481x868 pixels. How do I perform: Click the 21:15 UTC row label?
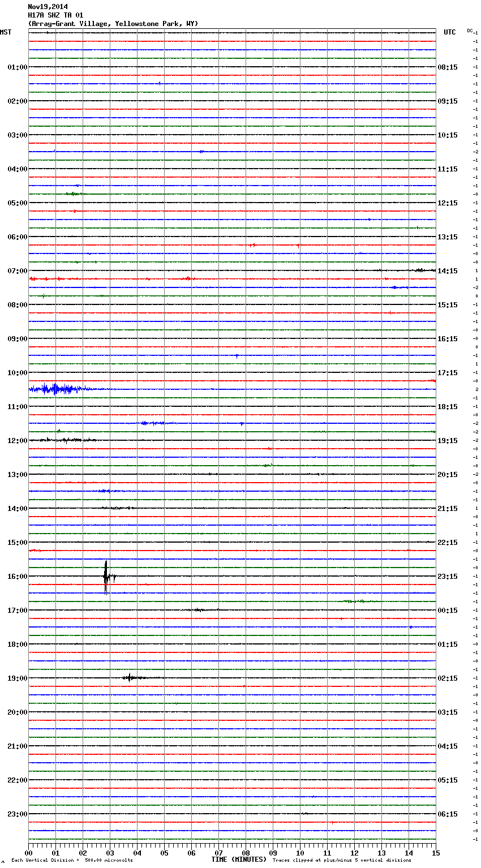click(x=448, y=509)
